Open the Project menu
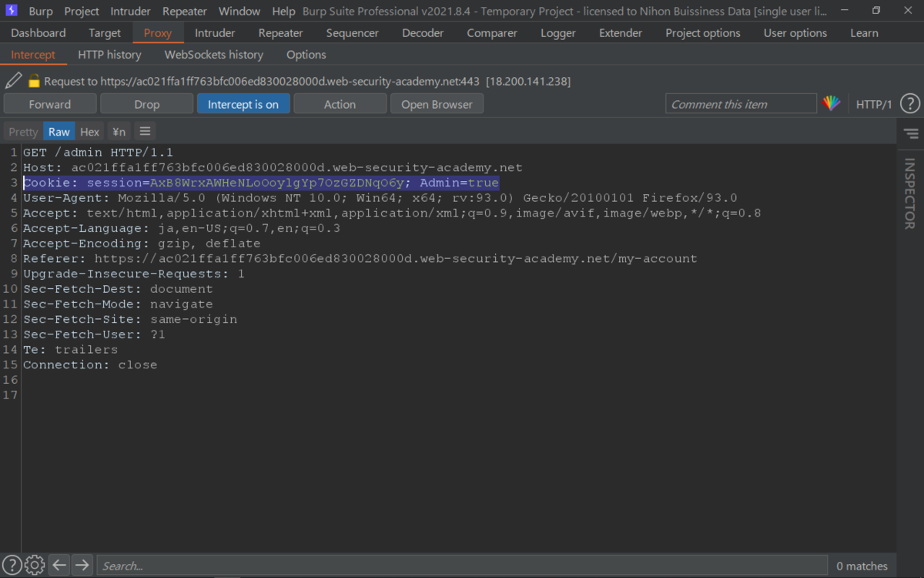 pos(82,11)
